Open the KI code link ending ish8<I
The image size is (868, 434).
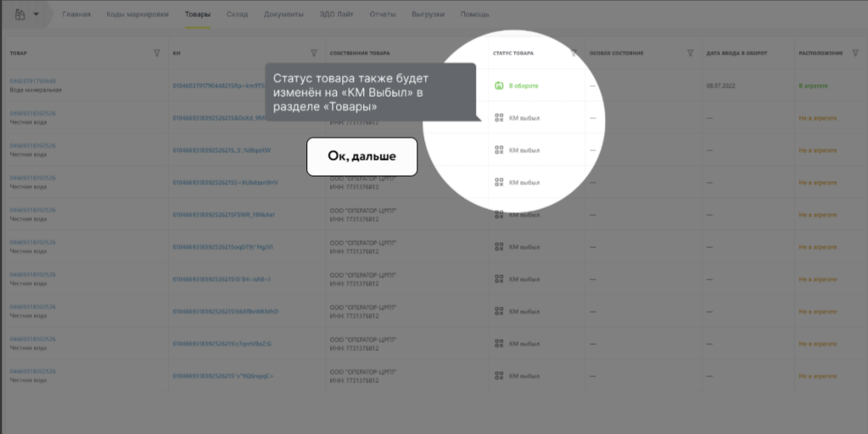[222, 279]
